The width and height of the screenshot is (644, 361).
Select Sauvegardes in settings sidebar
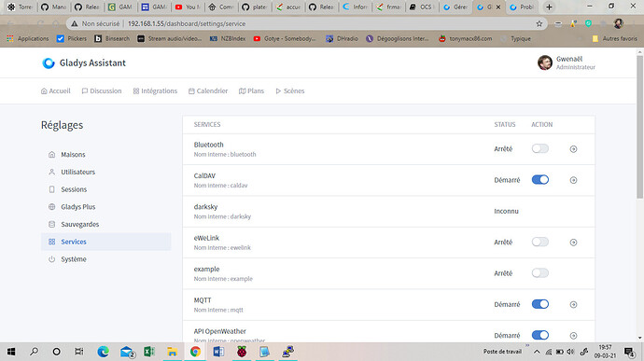pyautogui.click(x=106, y=225)
